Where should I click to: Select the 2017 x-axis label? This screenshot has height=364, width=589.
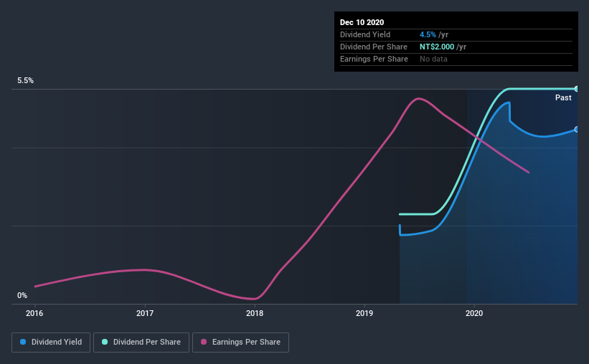coord(145,313)
